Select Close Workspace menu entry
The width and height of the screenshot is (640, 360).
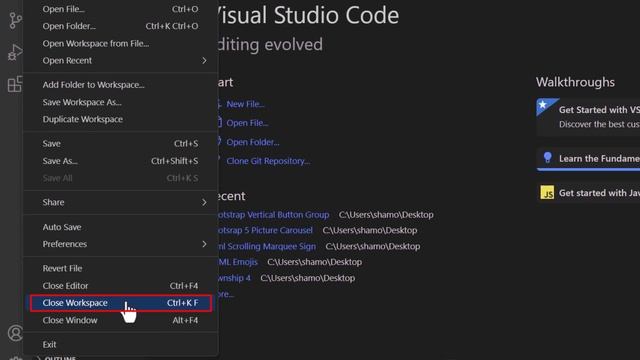point(120,303)
